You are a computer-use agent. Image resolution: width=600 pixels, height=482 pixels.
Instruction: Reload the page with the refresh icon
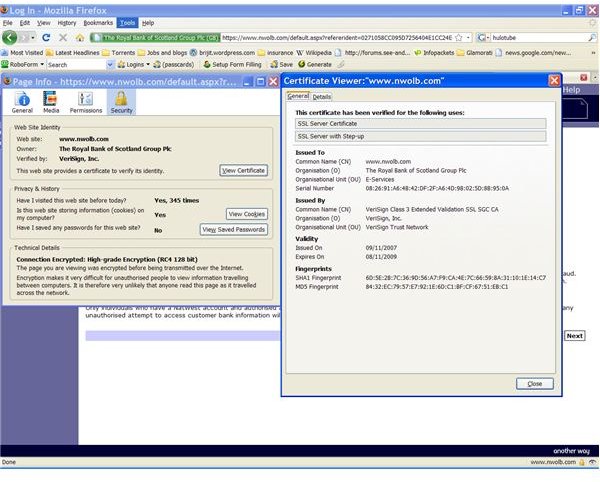point(46,37)
